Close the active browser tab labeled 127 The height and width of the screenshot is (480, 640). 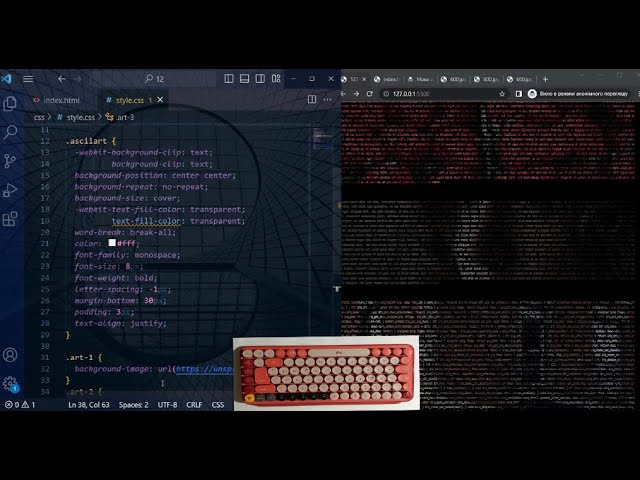tap(364, 79)
